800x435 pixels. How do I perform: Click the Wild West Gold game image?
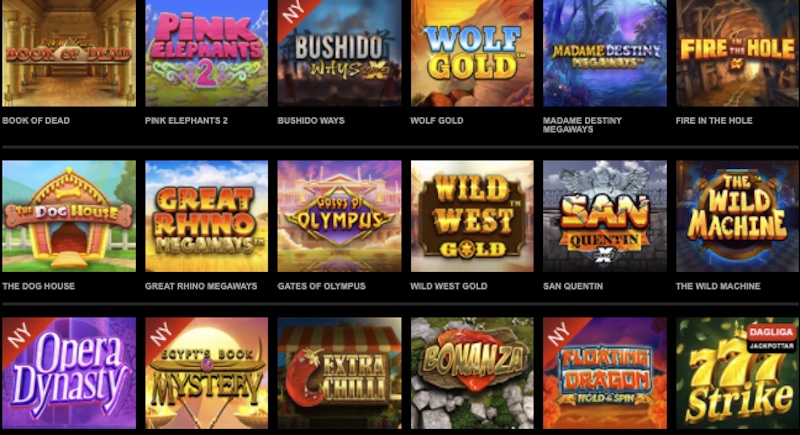[x=472, y=216]
